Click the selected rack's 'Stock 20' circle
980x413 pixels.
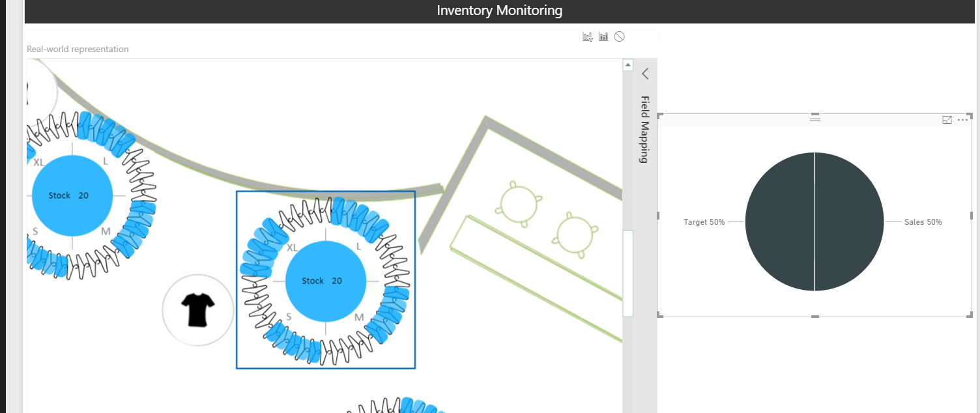click(325, 281)
